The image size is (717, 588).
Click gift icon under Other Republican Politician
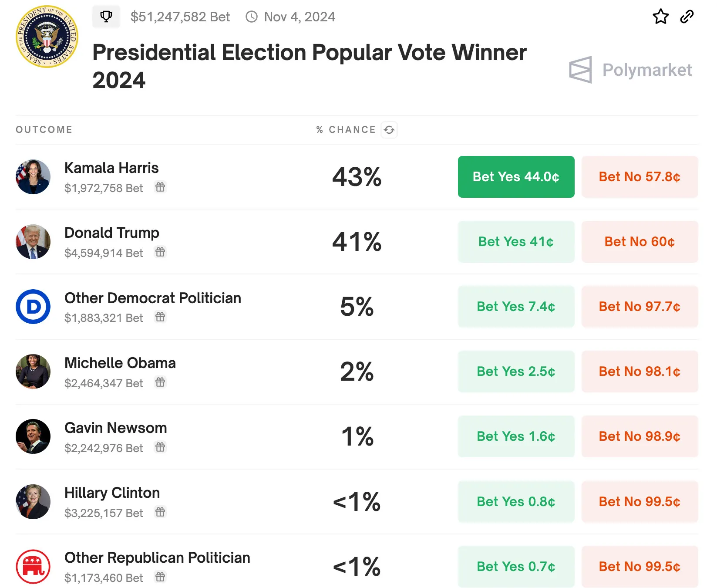160,577
